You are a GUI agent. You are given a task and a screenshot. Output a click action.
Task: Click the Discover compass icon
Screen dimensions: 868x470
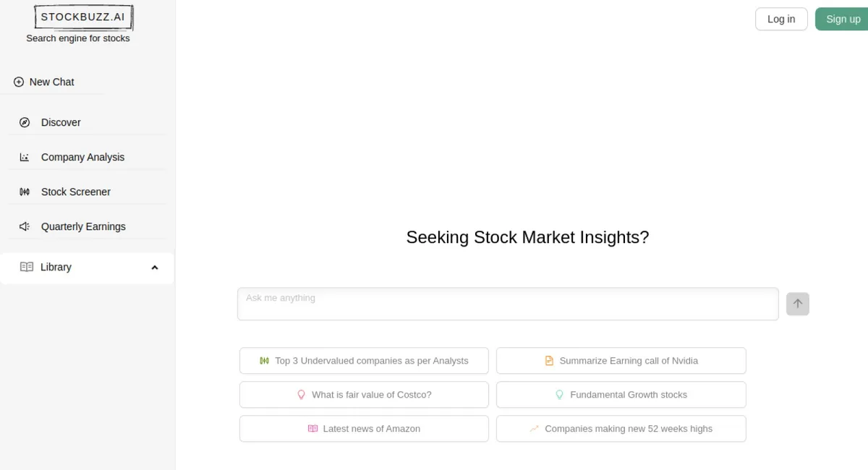click(25, 123)
